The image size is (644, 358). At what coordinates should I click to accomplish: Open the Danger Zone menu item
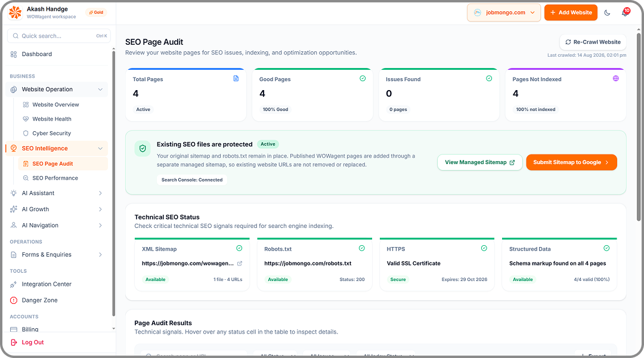57,300
